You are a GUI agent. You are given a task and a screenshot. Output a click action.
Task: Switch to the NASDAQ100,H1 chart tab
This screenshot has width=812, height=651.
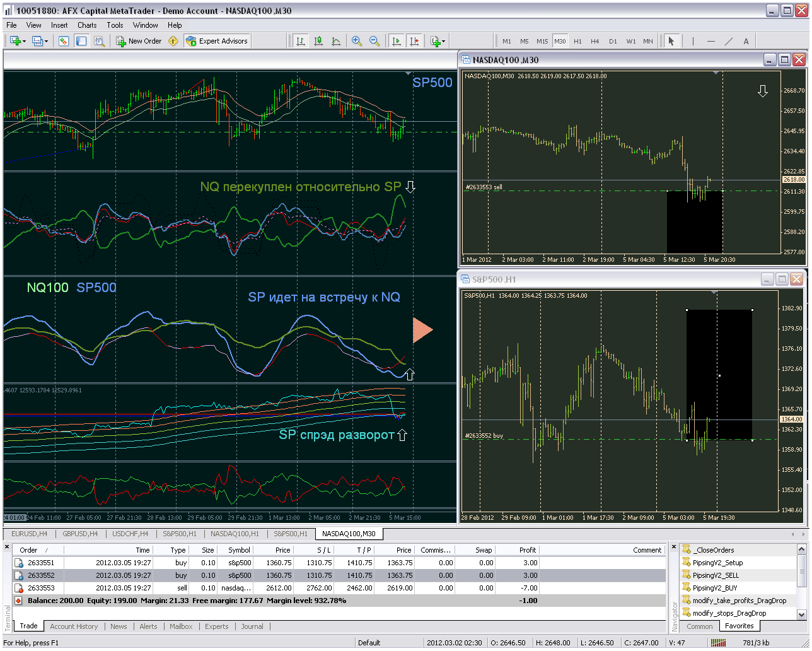235,534
